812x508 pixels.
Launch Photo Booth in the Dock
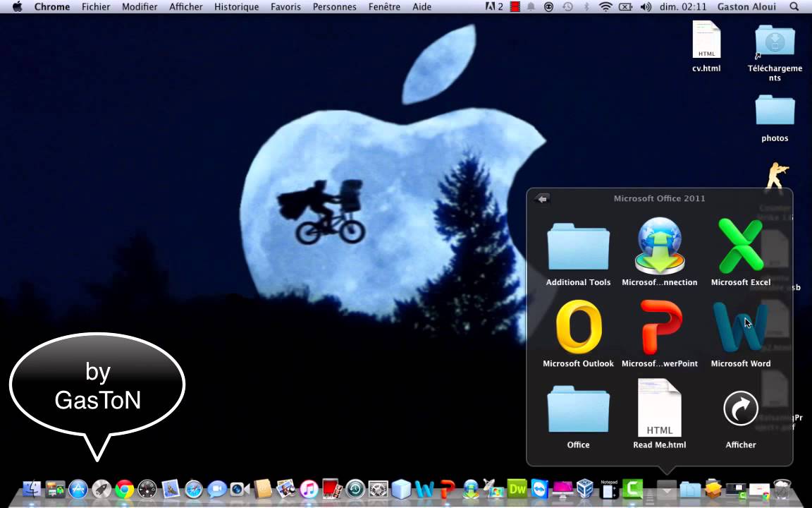pos(332,489)
